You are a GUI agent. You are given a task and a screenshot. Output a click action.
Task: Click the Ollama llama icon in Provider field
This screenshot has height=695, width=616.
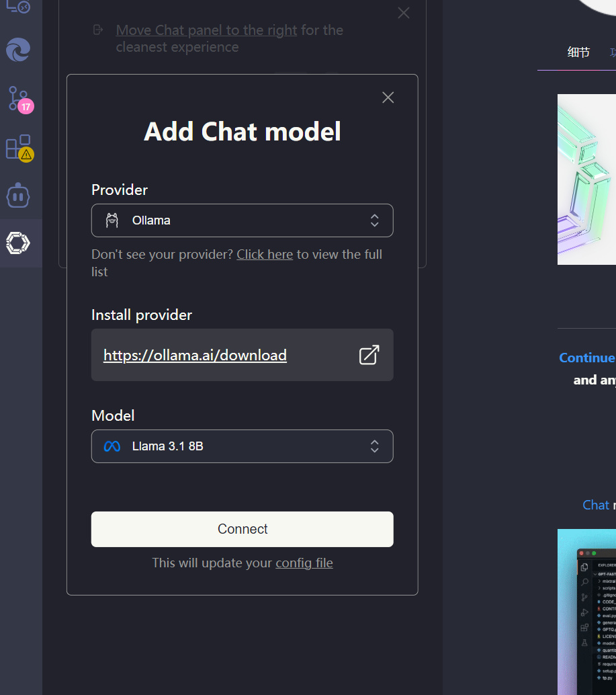pyautogui.click(x=112, y=220)
